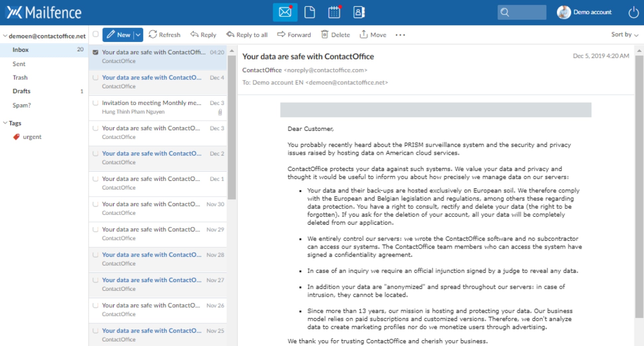This screenshot has width=644, height=346.
Task: Check the Dec 4 email checkbox
Action: (x=96, y=78)
